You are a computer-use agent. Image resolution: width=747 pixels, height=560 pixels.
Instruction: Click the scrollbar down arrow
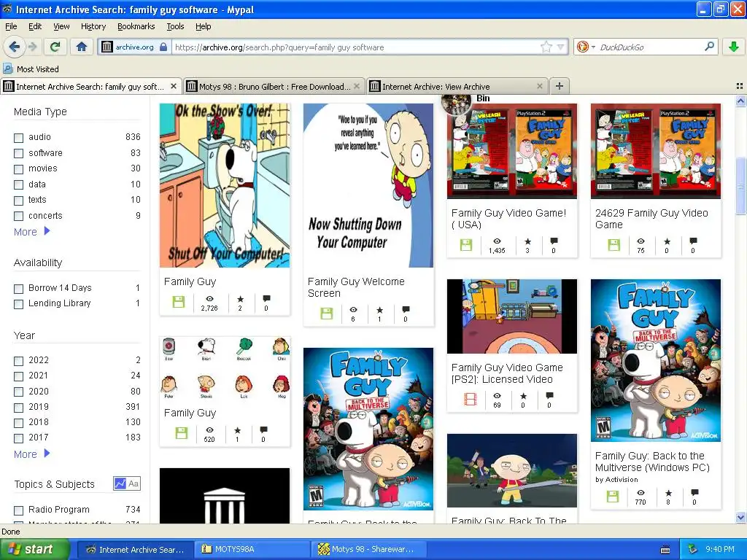(x=740, y=517)
